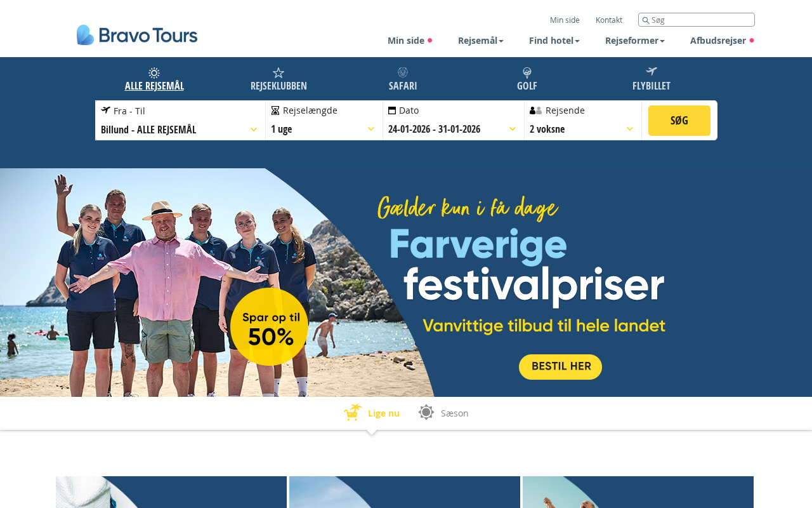Click the BESTIL HER banner button
The image size is (812, 508).
coord(560,367)
